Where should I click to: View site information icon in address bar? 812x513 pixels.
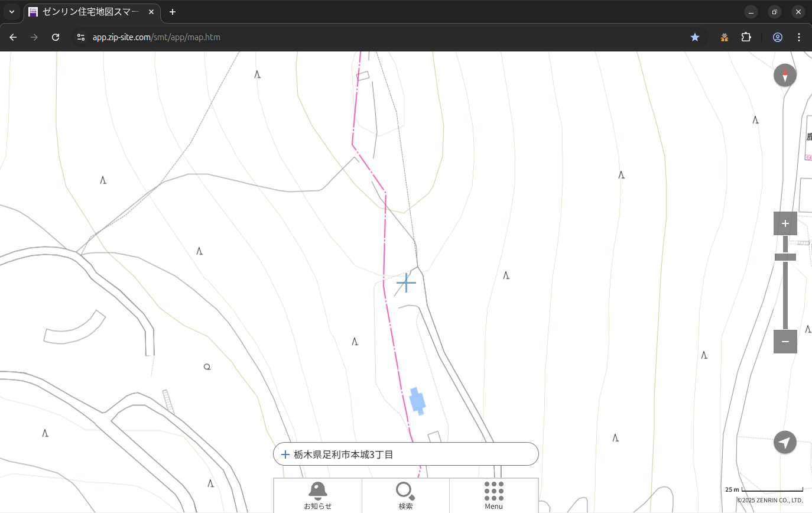tap(81, 37)
